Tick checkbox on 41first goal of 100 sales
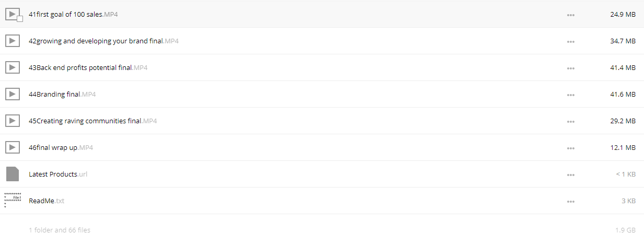644x245 pixels. pyautogui.click(x=20, y=19)
